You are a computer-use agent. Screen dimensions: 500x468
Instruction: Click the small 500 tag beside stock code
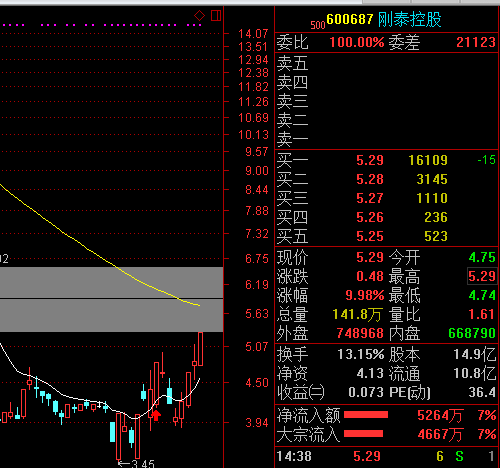point(318,25)
